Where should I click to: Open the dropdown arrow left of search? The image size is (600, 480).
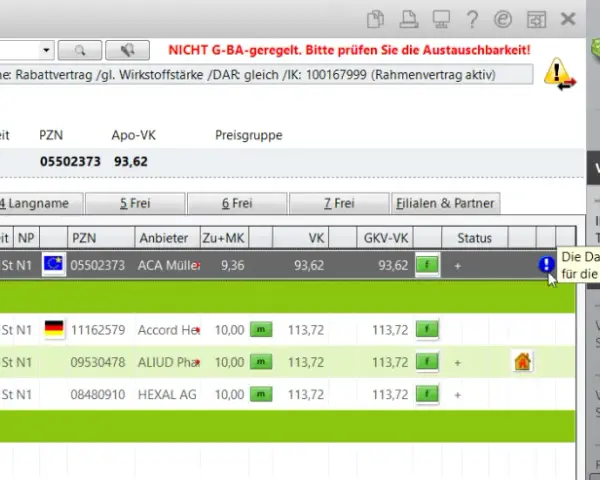[x=46, y=50]
